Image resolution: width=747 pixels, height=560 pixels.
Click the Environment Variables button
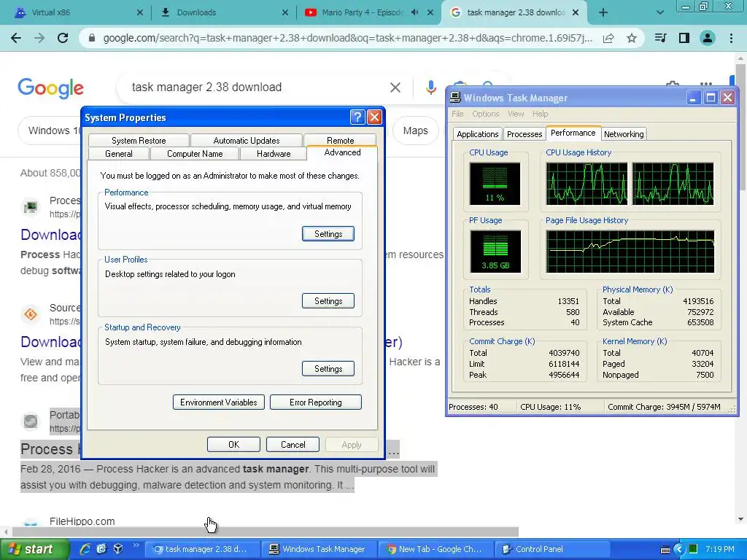[219, 402]
